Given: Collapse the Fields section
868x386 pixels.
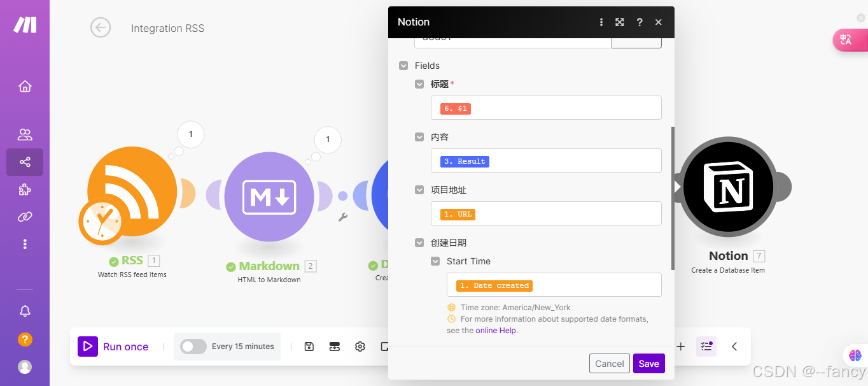Looking at the screenshot, I should tap(403, 66).
